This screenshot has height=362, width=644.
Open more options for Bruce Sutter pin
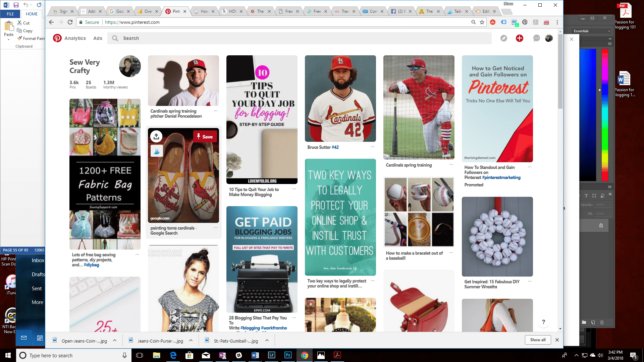(373, 147)
